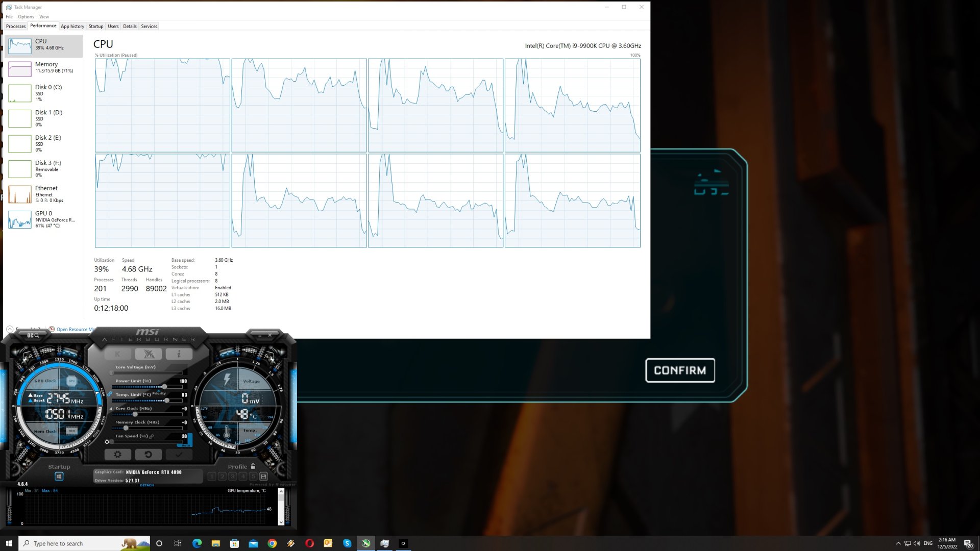Open Afterburner settings gear button

[x=118, y=455]
